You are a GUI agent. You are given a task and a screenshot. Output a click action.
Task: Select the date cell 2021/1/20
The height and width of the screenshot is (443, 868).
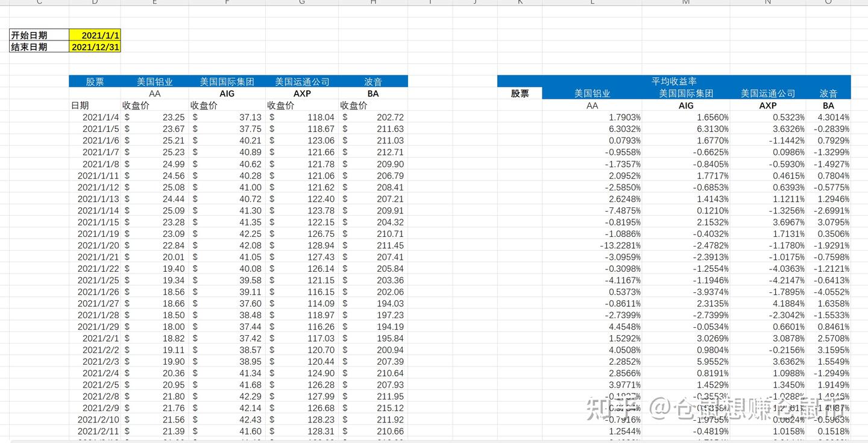pos(95,245)
